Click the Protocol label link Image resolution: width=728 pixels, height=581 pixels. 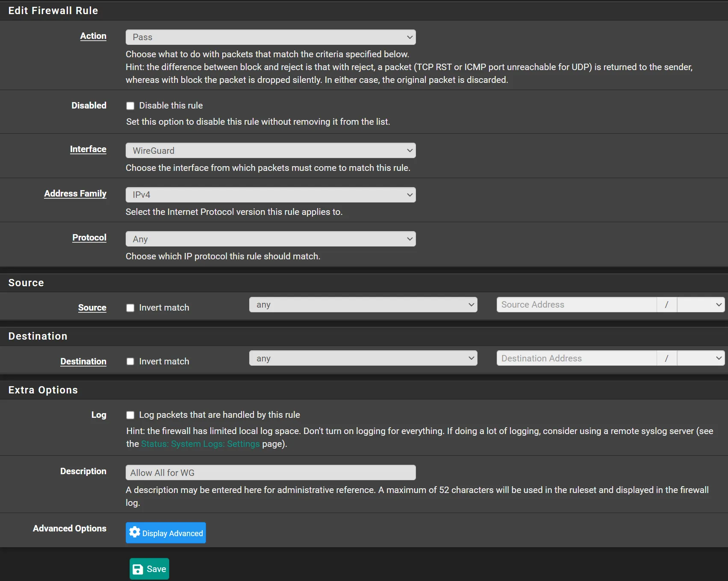click(89, 238)
